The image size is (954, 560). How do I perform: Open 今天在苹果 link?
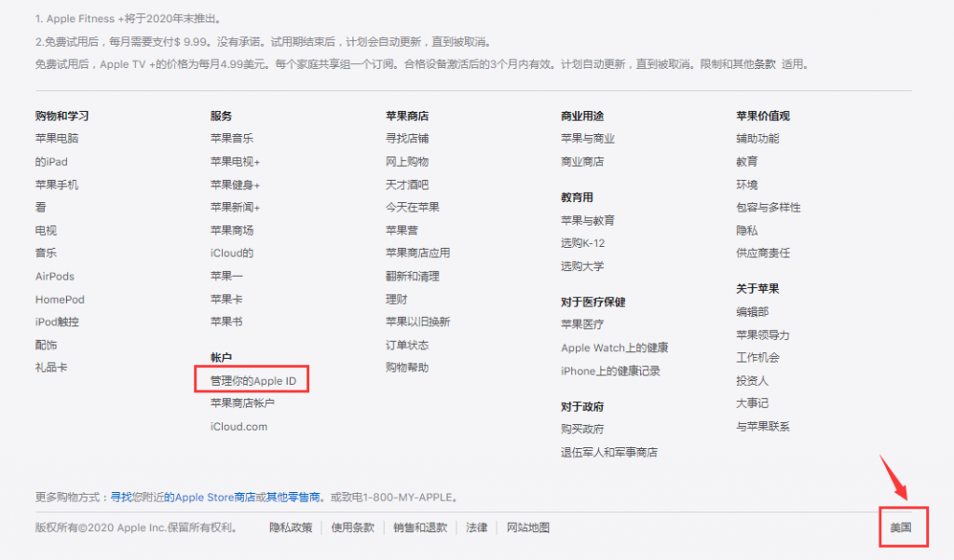[413, 208]
